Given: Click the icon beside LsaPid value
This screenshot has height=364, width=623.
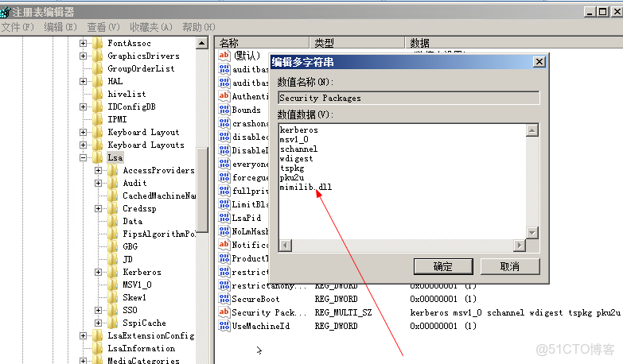Looking at the screenshot, I should (x=224, y=218).
